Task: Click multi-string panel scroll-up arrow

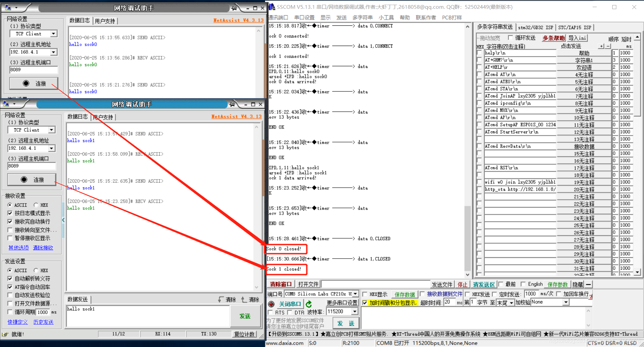Action: click(x=637, y=37)
